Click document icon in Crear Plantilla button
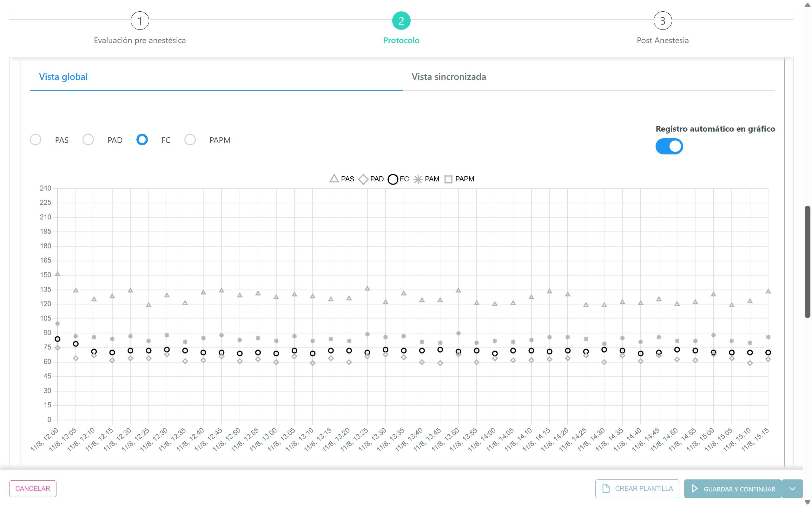Viewport: 812px width, 507px height. click(606, 489)
